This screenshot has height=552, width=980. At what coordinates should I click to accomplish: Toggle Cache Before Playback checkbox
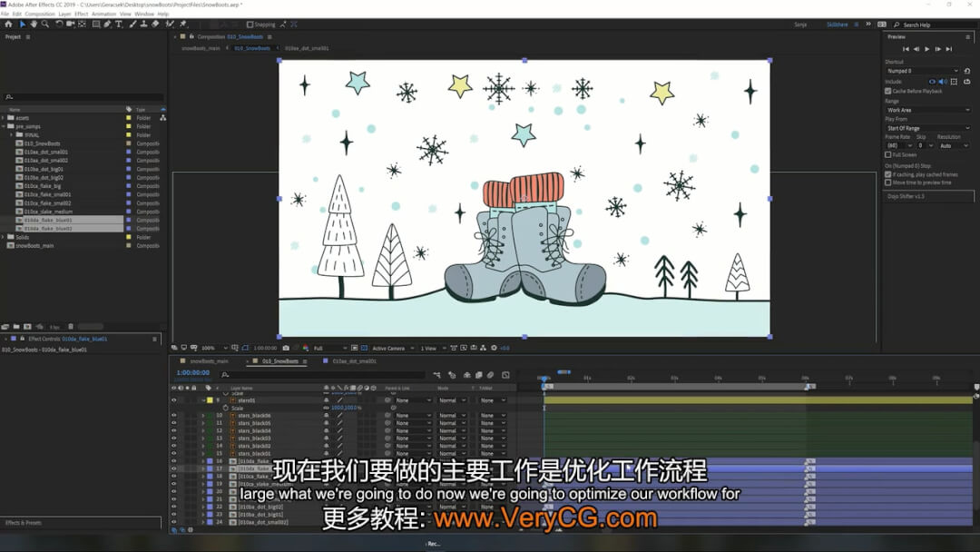coord(887,91)
